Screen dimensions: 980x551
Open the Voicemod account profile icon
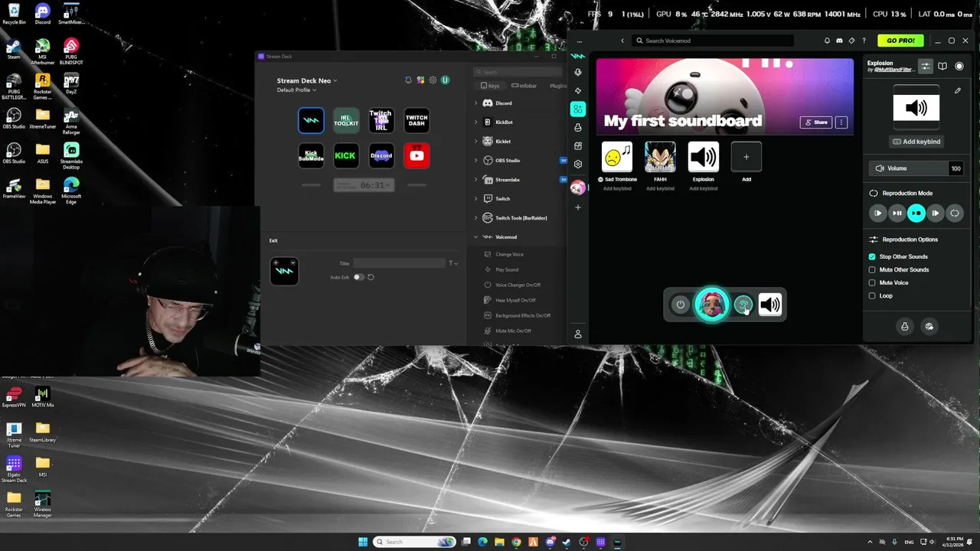[x=578, y=334]
